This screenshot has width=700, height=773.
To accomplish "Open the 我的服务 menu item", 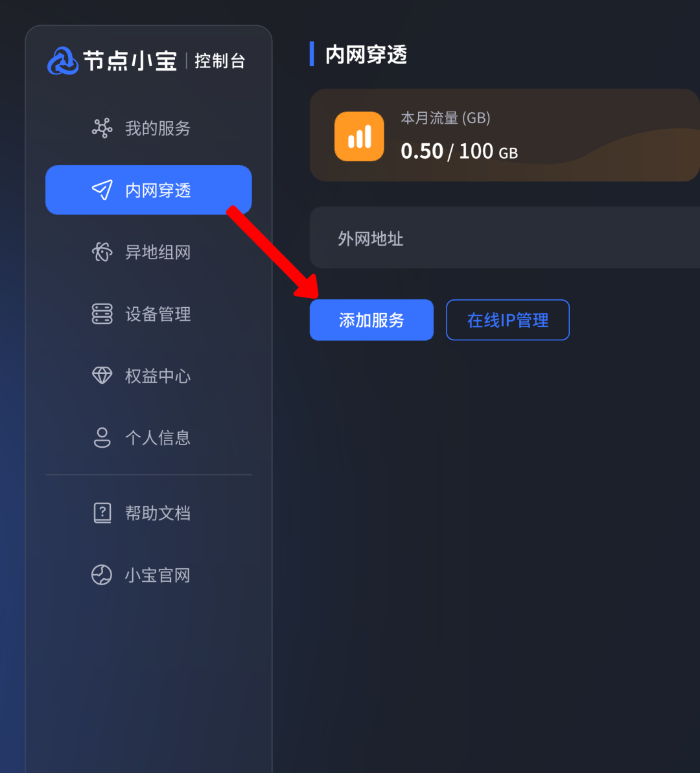I will [x=148, y=128].
